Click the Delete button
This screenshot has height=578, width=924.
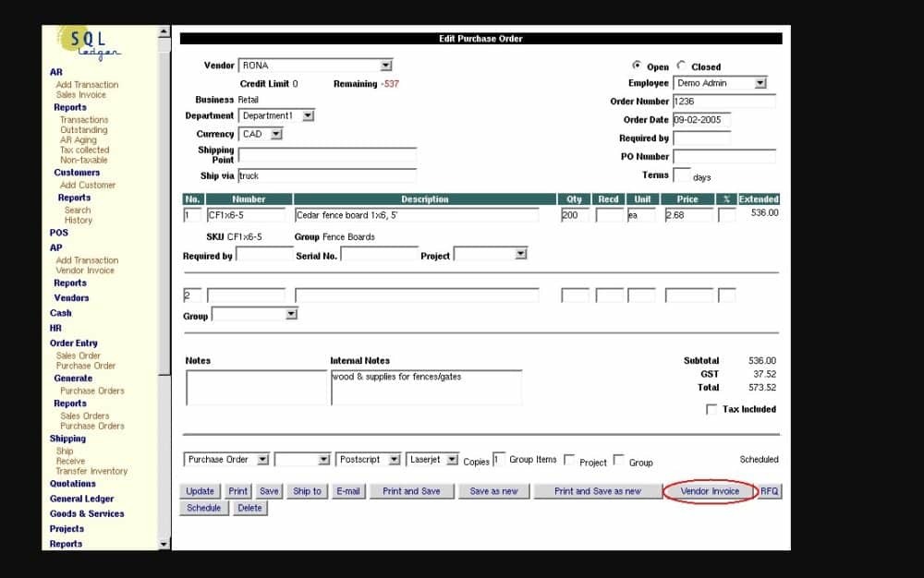(x=249, y=508)
